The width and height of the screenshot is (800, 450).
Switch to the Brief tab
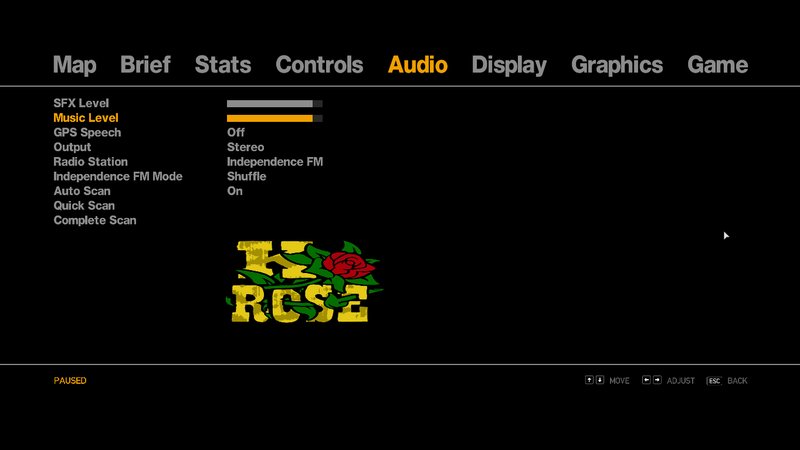point(145,64)
